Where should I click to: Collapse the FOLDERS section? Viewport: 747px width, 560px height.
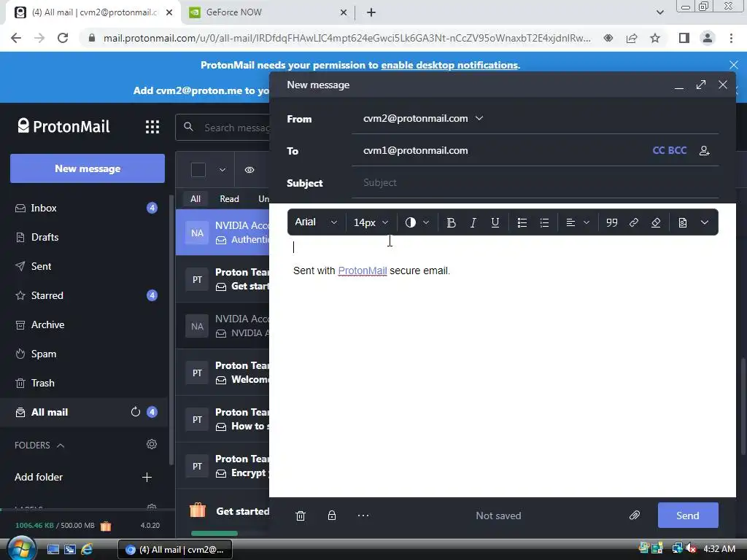click(x=39, y=446)
